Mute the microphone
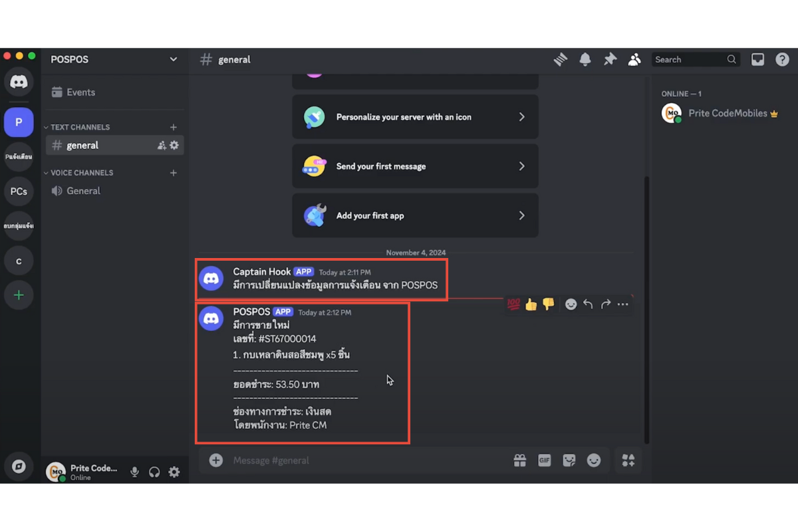The image size is (798, 532). 134,472
